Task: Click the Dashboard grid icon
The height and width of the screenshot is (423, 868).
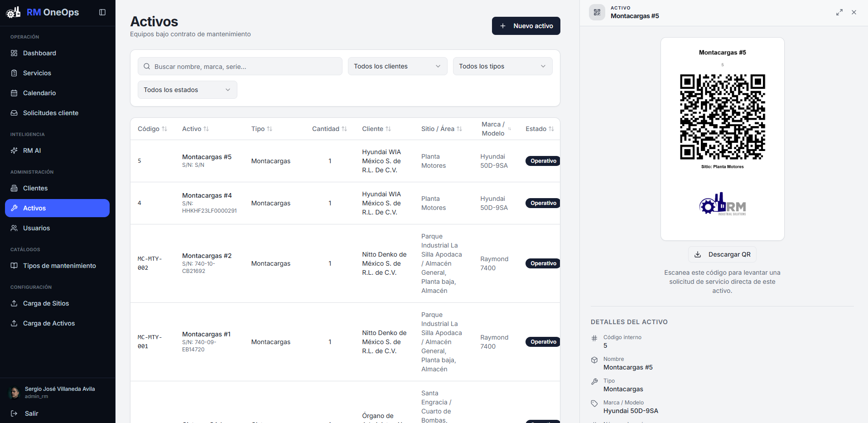Action: point(14,53)
